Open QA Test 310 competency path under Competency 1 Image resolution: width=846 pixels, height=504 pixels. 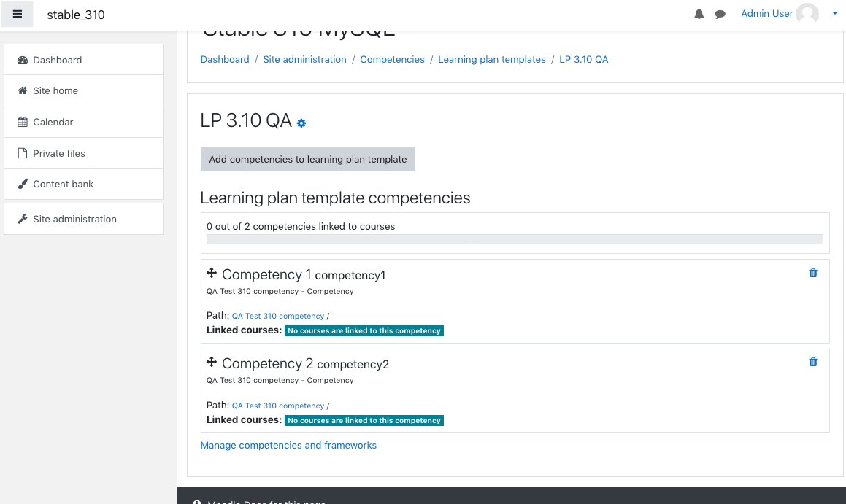point(278,317)
